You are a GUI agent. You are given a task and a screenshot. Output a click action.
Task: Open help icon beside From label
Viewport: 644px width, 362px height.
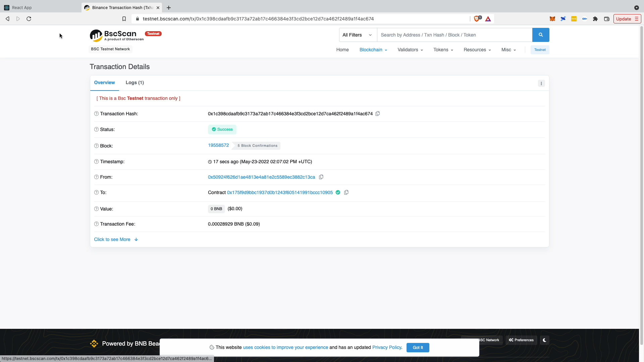96,177
